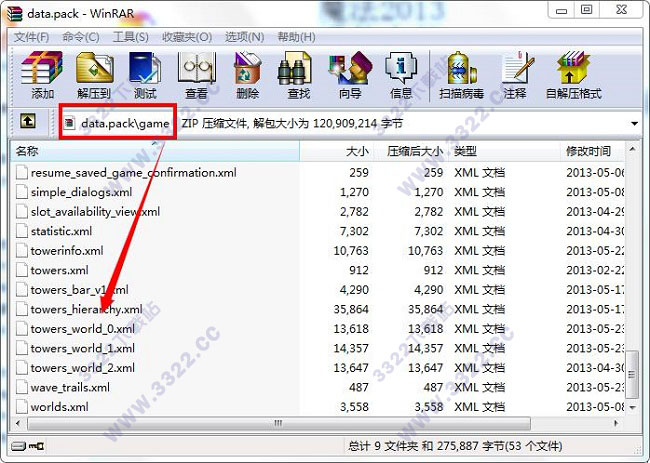This screenshot has width=650, height=463.
Task: Click the vertical scrollbar thumb
Action: [x=632, y=374]
